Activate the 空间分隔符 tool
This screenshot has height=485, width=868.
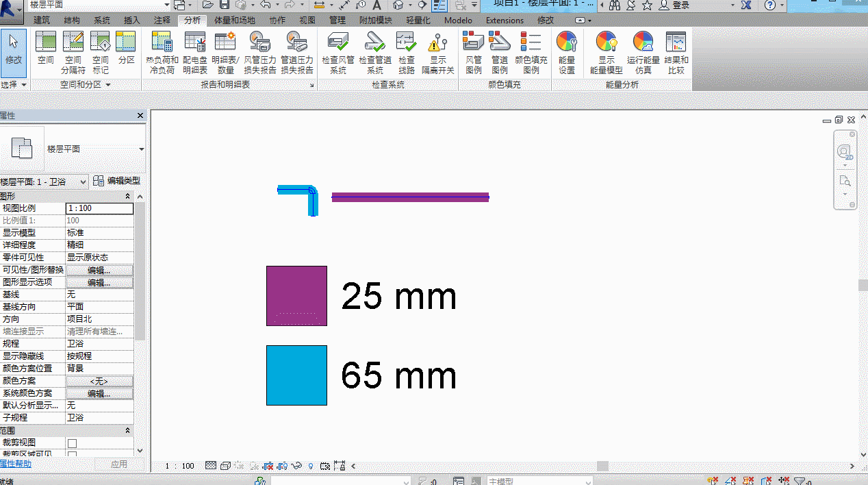73,52
